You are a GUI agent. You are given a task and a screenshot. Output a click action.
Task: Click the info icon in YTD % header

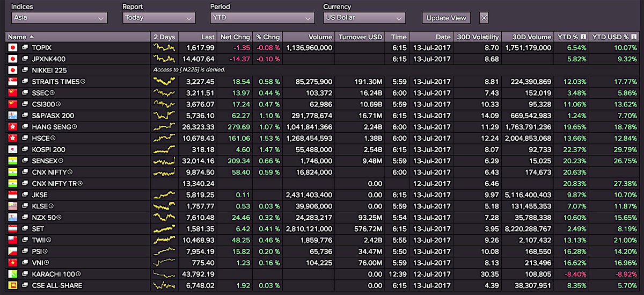tap(583, 37)
